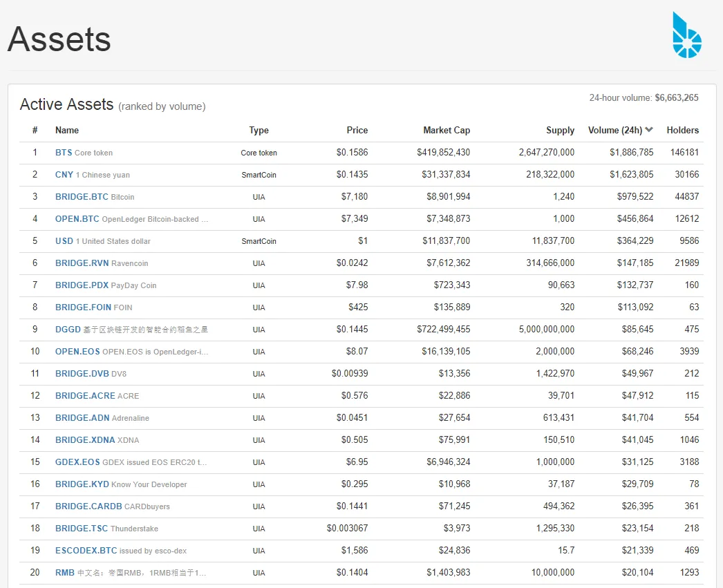Click CNY volume $1,623,805
The height and width of the screenshot is (588, 723).
pos(632,175)
